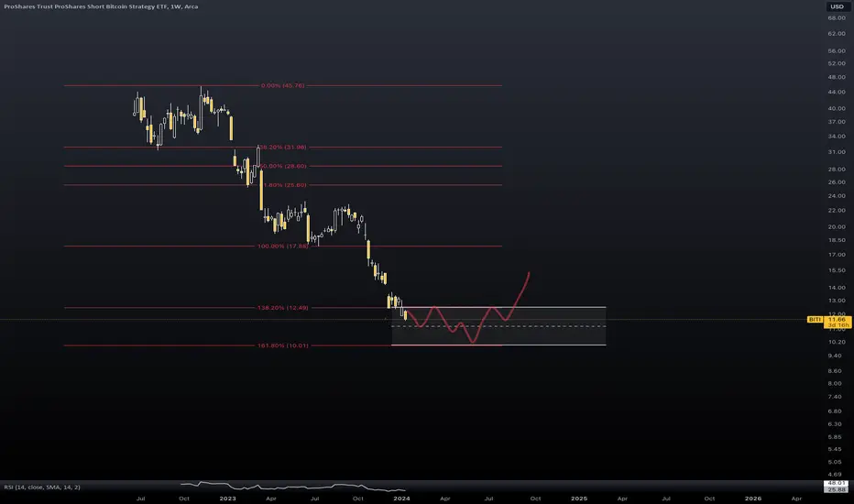Click the 8.60 price axis label
This screenshot has width=854, height=504.
tap(835, 371)
